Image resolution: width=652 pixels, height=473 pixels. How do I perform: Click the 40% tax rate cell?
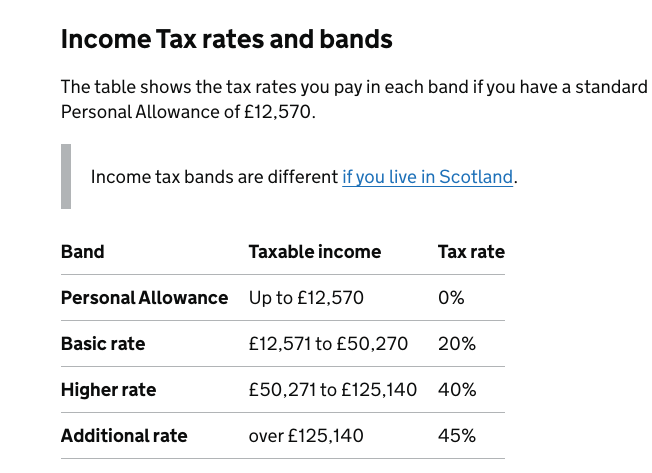click(456, 390)
